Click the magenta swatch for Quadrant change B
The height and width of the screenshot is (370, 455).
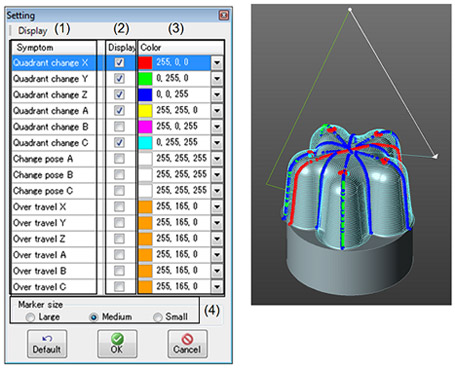(145, 126)
